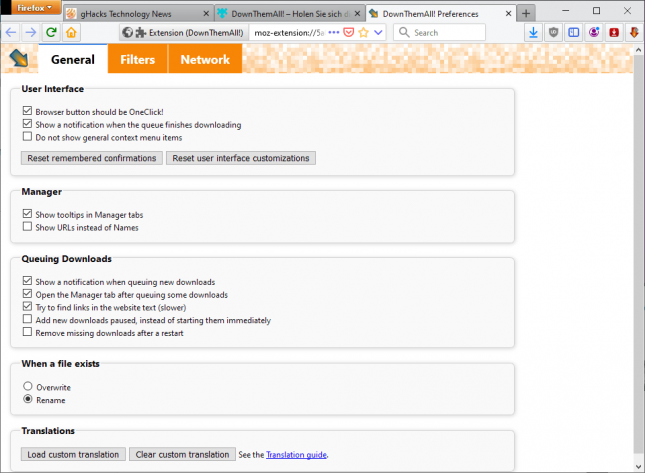
Task: Switch to gHacks Technology News tab
Action: point(138,14)
